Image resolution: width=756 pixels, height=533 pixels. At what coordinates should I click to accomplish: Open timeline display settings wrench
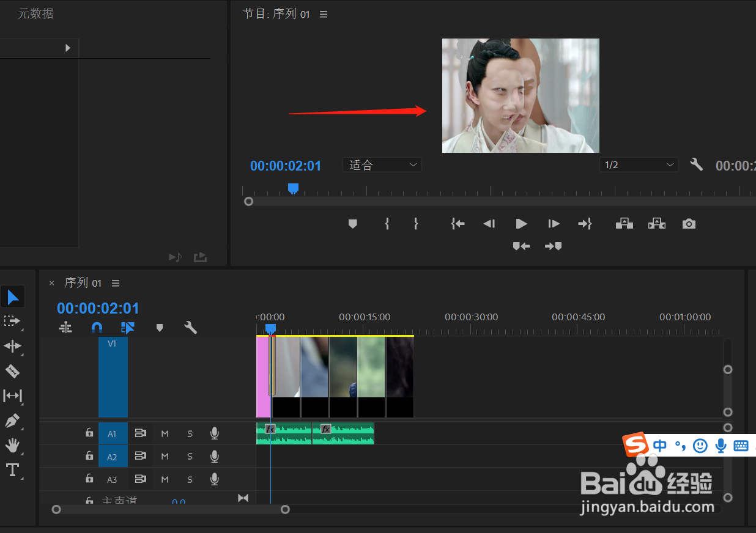[191, 328]
